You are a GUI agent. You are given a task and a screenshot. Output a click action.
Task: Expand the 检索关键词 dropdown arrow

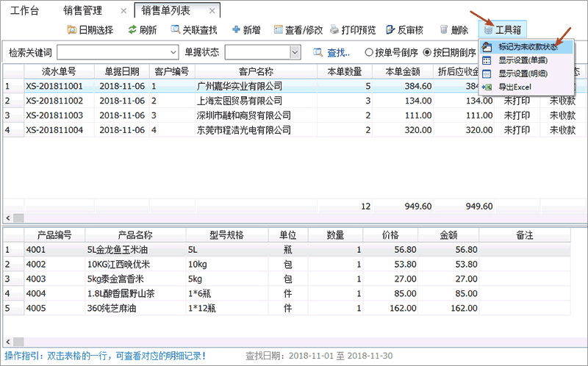173,53
